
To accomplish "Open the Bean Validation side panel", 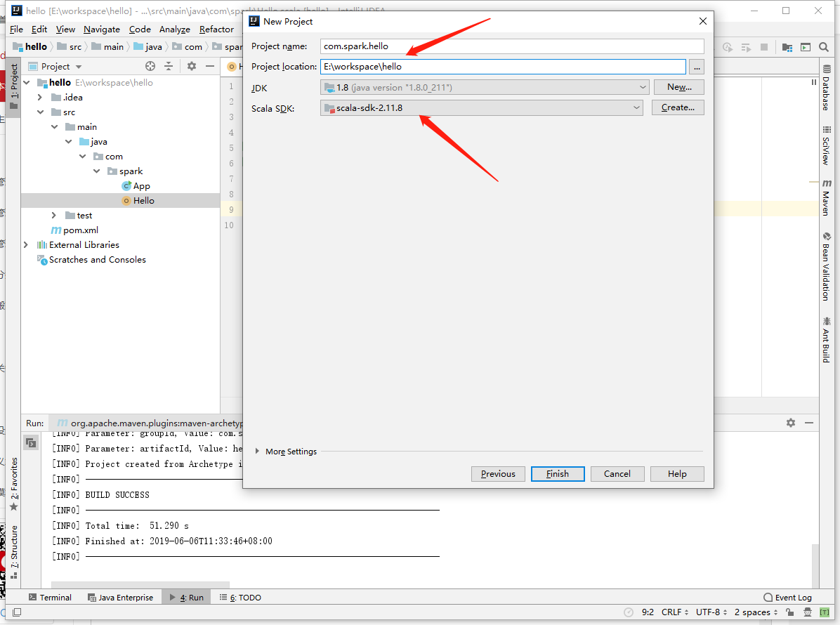I will pyautogui.click(x=827, y=267).
